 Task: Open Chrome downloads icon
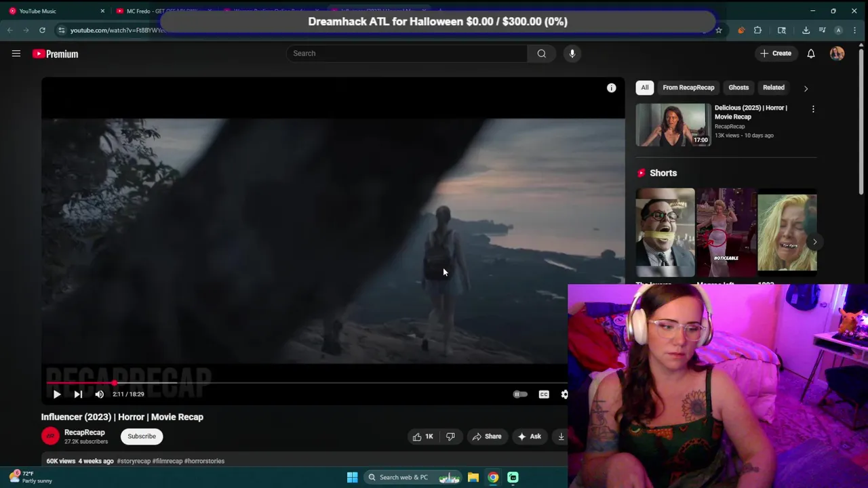click(x=806, y=30)
